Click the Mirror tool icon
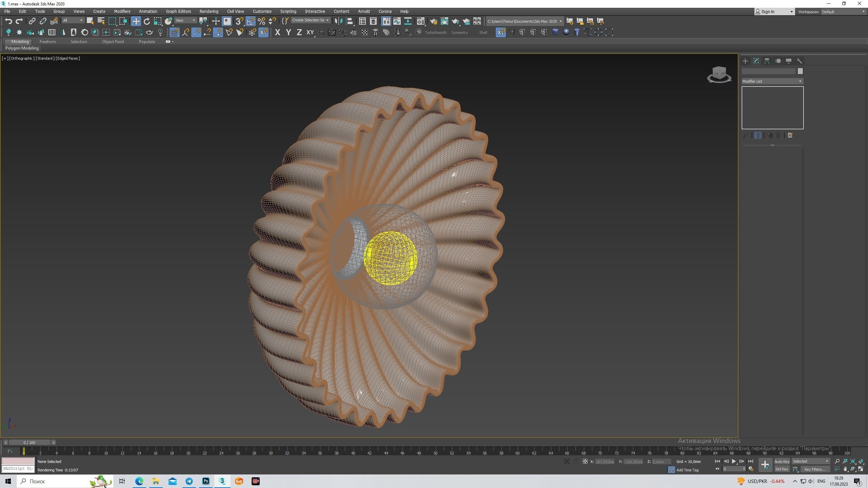Screen dimensions: 868x488 [x=338, y=21]
